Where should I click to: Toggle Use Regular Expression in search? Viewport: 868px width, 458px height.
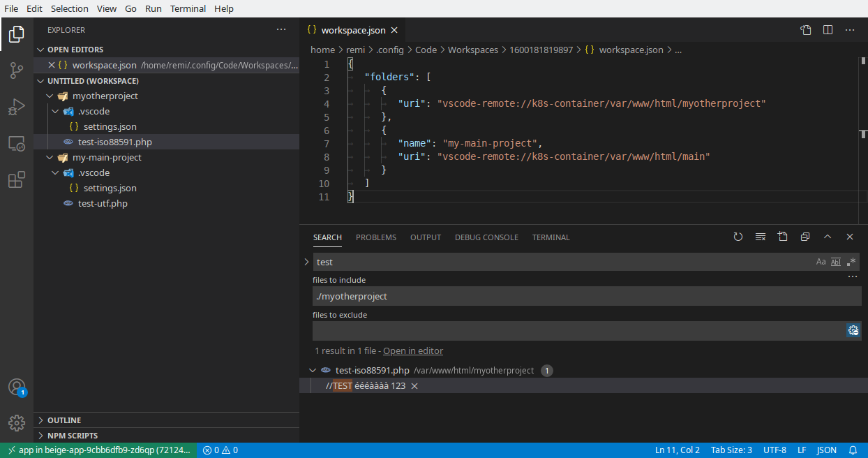point(851,262)
